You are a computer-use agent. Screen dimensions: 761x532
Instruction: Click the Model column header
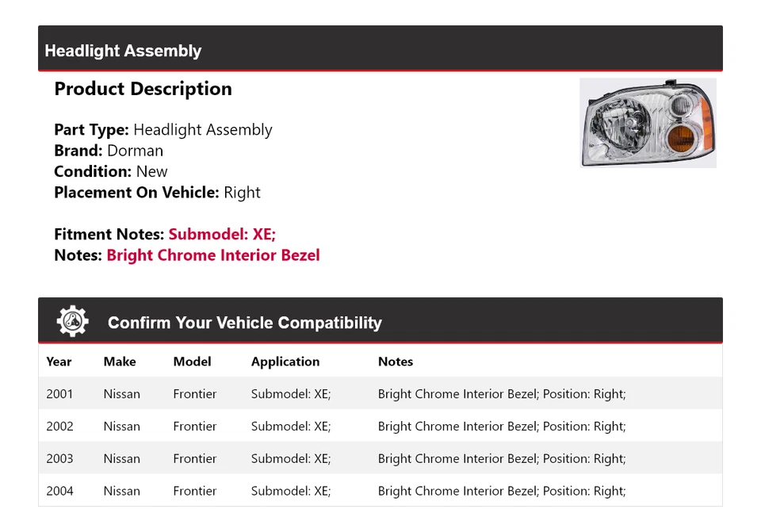(192, 362)
